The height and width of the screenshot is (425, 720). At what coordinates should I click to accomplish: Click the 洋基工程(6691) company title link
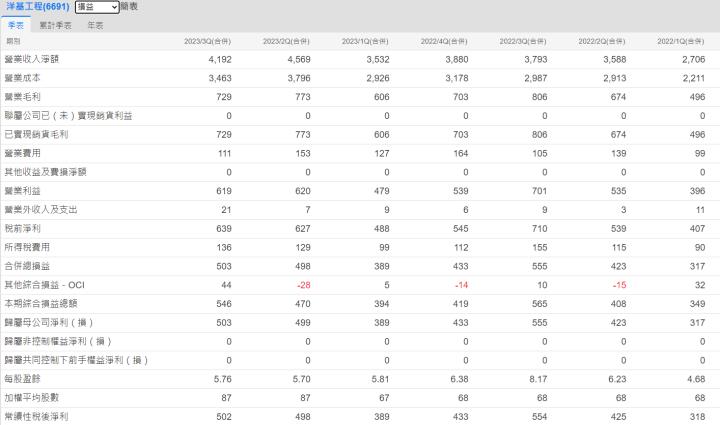point(35,7)
